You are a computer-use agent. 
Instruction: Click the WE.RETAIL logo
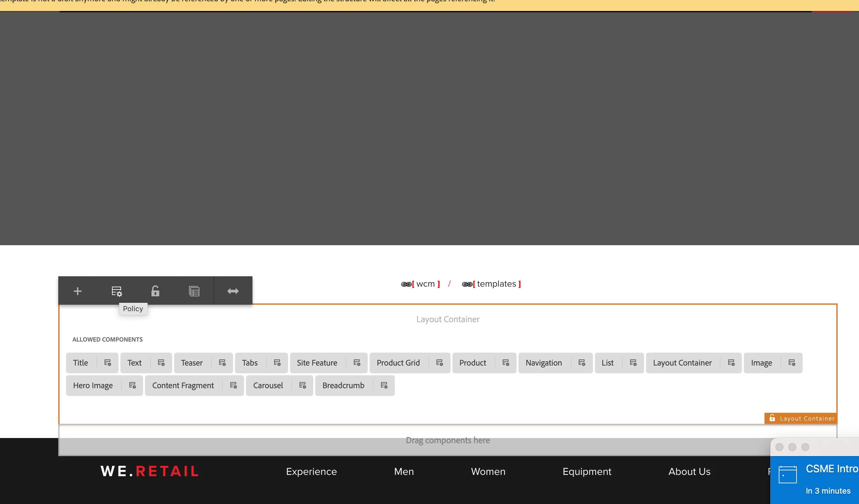[150, 471]
